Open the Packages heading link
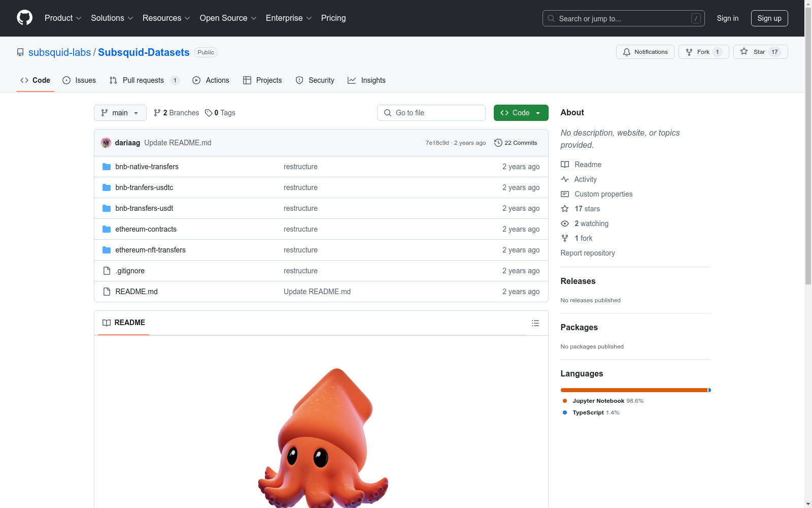Screen dimensions: 812x508 579,327
